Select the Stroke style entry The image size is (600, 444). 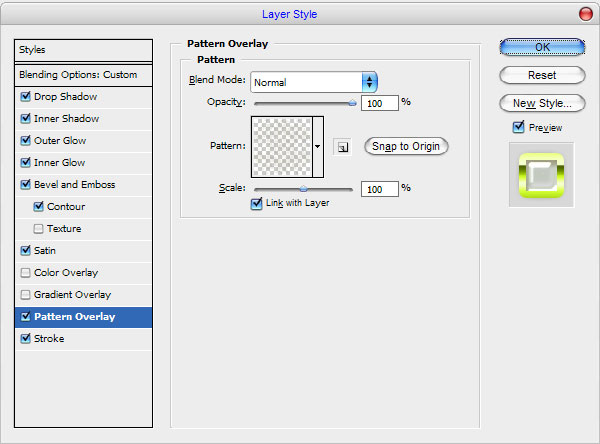coord(83,339)
